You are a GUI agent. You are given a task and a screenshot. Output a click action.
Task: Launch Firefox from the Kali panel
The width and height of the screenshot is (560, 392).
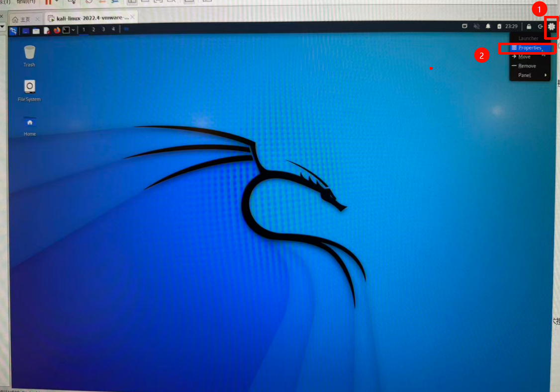click(x=57, y=30)
